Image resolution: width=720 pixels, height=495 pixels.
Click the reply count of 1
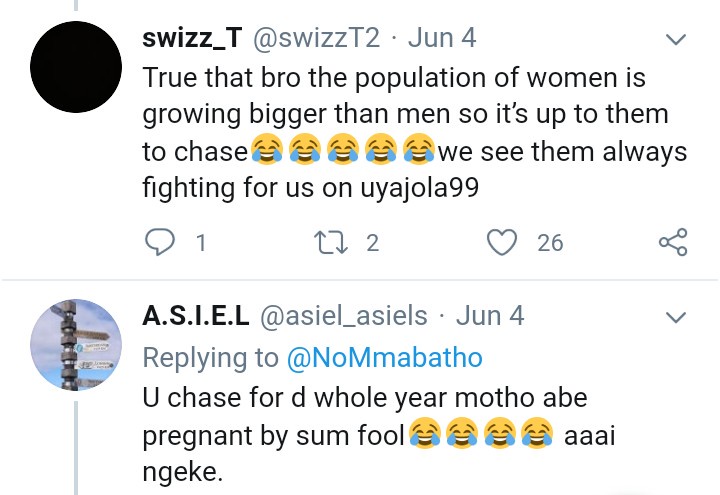201,241
